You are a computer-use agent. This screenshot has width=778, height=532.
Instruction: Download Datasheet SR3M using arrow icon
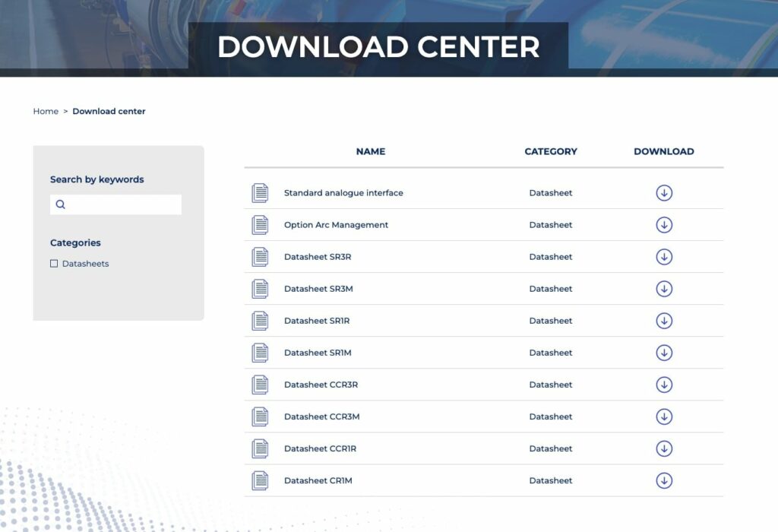(664, 289)
